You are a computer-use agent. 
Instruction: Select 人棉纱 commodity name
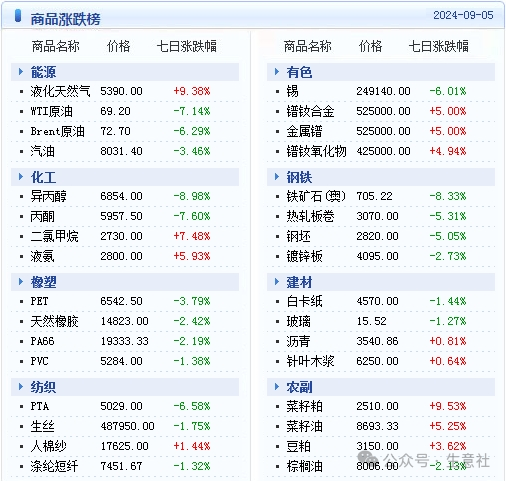(48, 446)
